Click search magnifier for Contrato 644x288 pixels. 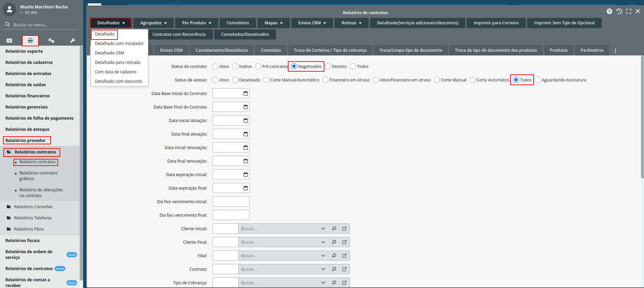tap(334, 269)
